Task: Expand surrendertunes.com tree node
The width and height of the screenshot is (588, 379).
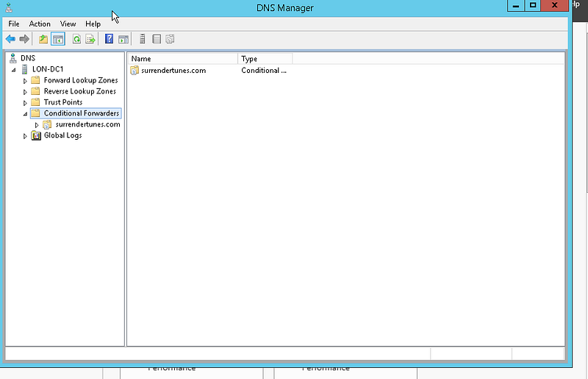Action: 37,124
